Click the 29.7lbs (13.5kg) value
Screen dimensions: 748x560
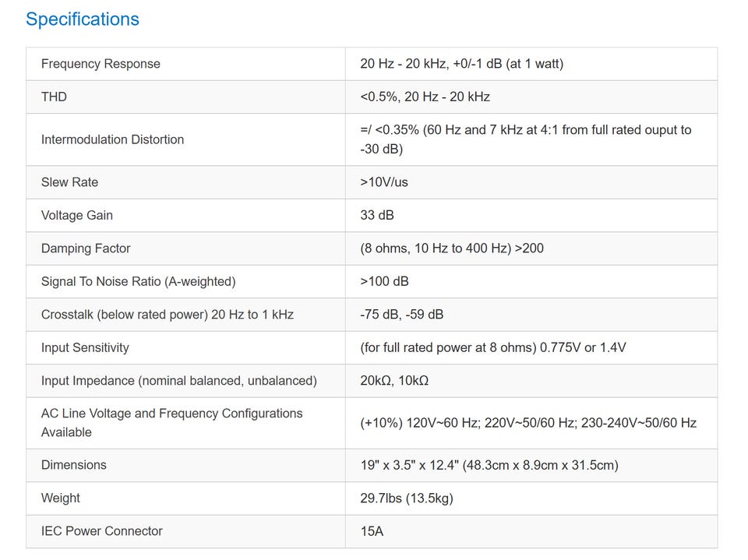(x=406, y=498)
